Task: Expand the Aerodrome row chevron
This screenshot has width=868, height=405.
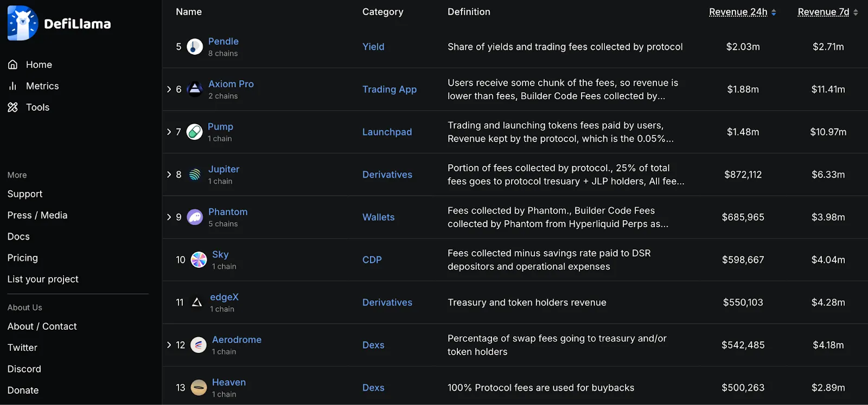Action: [x=169, y=345]
